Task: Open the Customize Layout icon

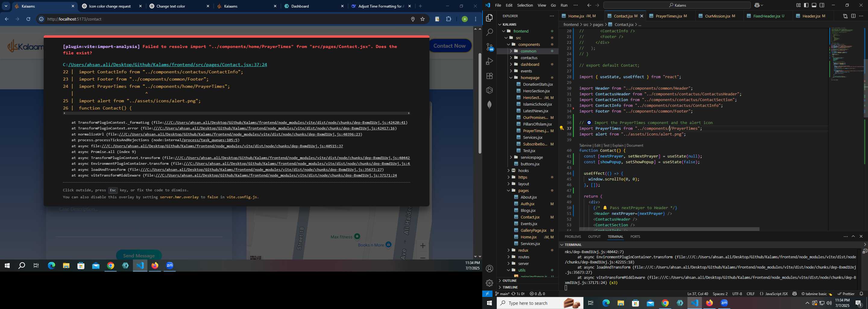Action: click(x=798, y=5)
